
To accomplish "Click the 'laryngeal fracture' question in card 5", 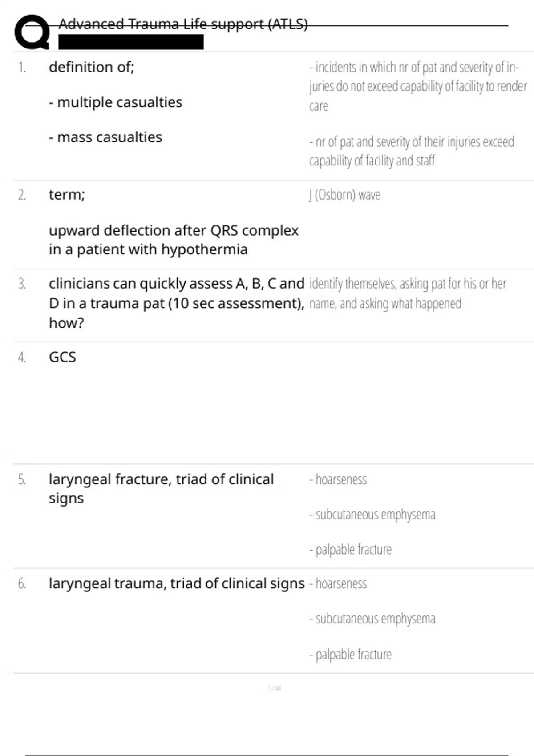I will 161,488.
